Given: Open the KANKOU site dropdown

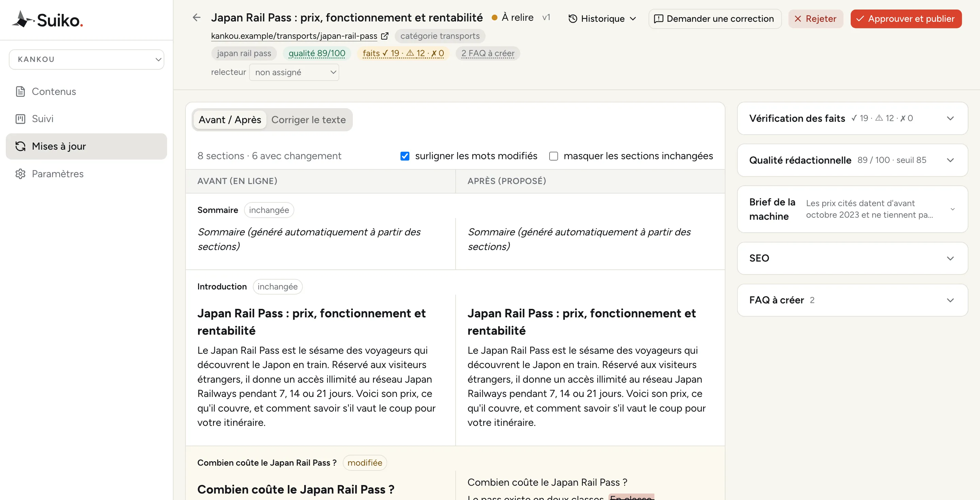Looking at the screenshot, I should (86, 59).
